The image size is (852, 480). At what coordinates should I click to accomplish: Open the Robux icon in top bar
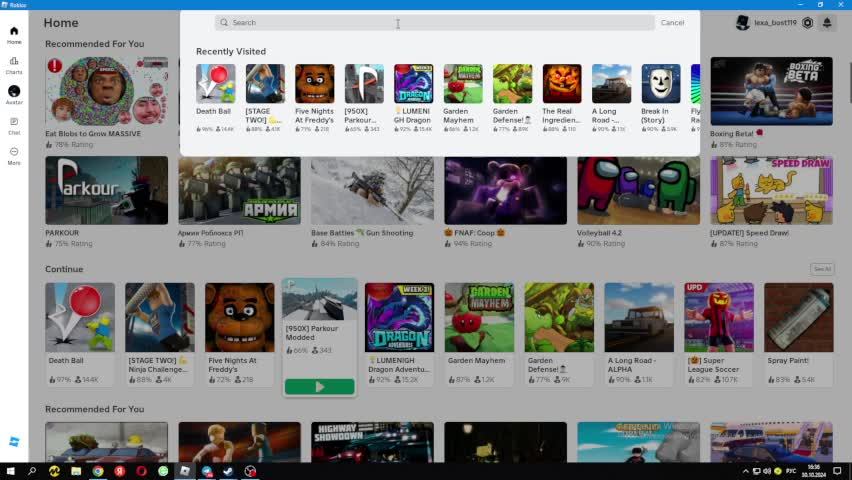[x=807, y=23]
